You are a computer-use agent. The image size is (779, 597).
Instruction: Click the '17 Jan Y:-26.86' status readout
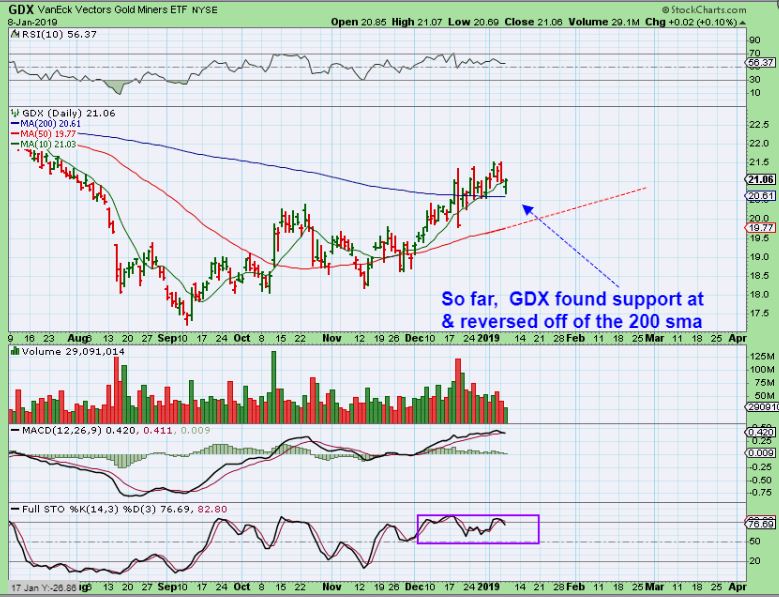point(43,588)
